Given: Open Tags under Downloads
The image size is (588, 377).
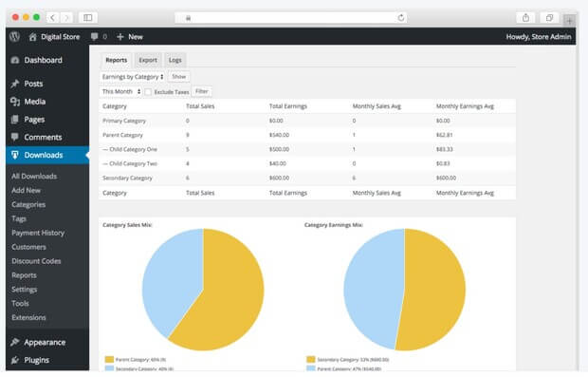Looking at the screenshot, I should tap(19, 218).
